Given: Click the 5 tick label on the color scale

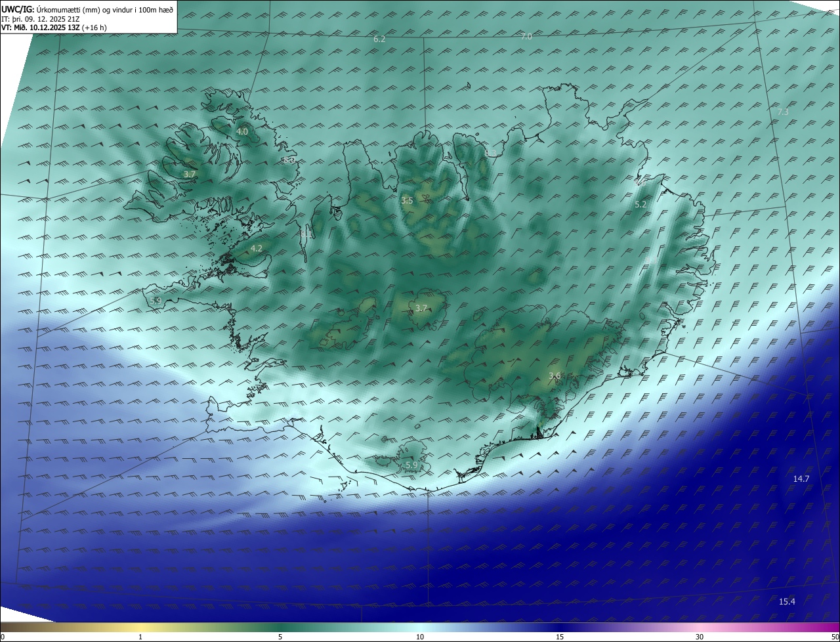Looking at the screenshot, I should (x=280, y=637).
